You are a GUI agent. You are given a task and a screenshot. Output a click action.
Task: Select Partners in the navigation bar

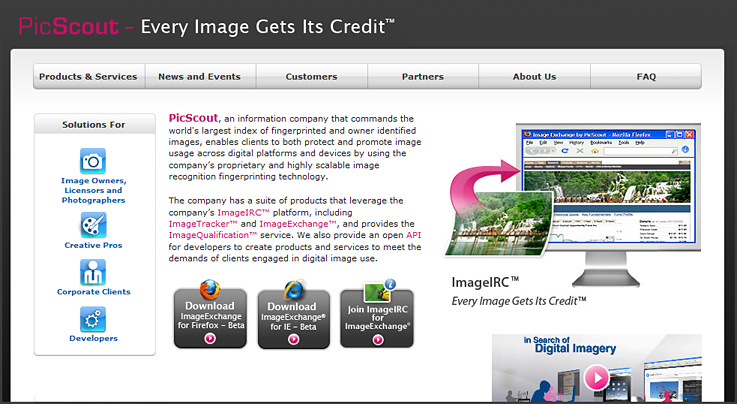pos(423,77)
